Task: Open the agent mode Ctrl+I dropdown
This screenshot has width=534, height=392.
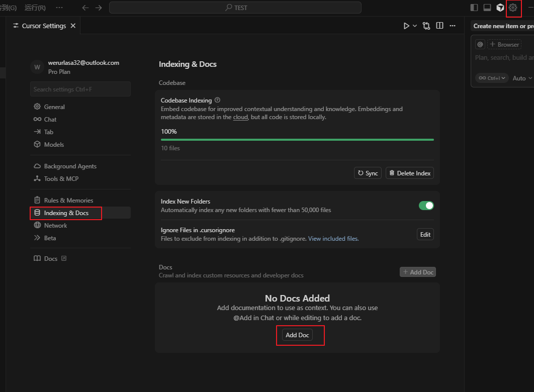Action: (492, 78)
